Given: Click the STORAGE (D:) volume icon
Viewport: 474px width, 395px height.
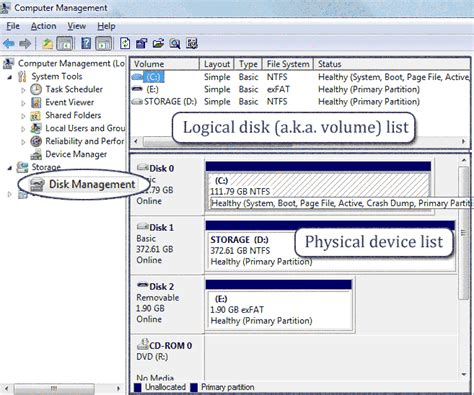Looking at the screenshot, I should coord(137,102).
